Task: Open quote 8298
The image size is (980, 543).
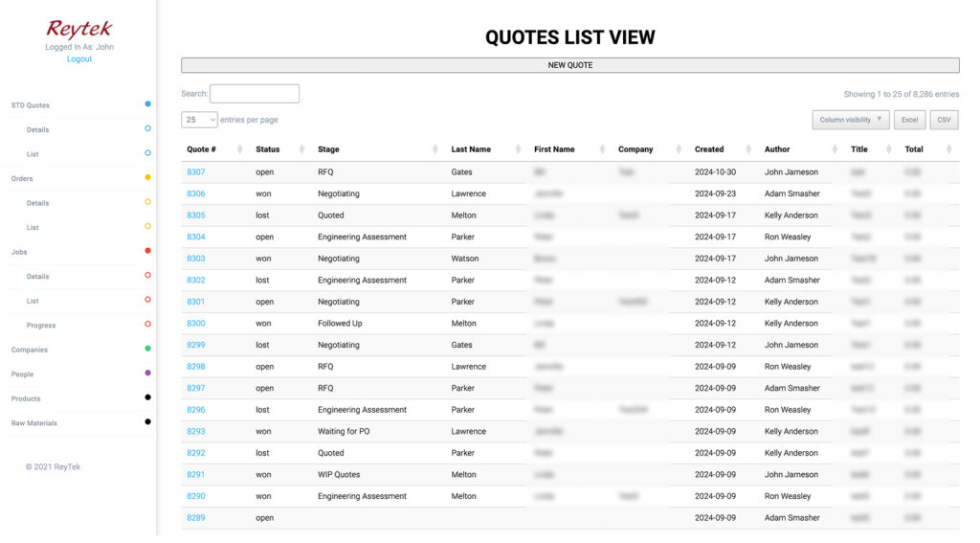Action: tap(195, 367)
